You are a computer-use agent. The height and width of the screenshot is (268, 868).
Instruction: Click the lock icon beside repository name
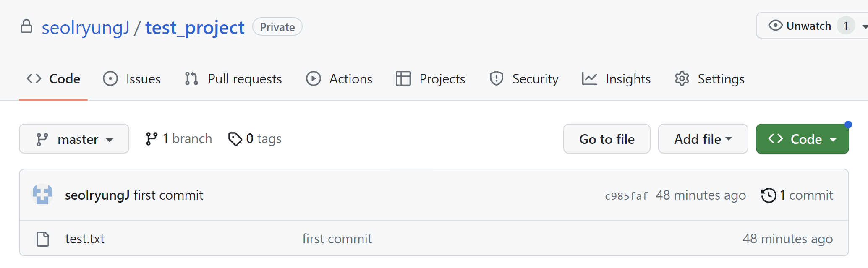[x=26, y=26]
